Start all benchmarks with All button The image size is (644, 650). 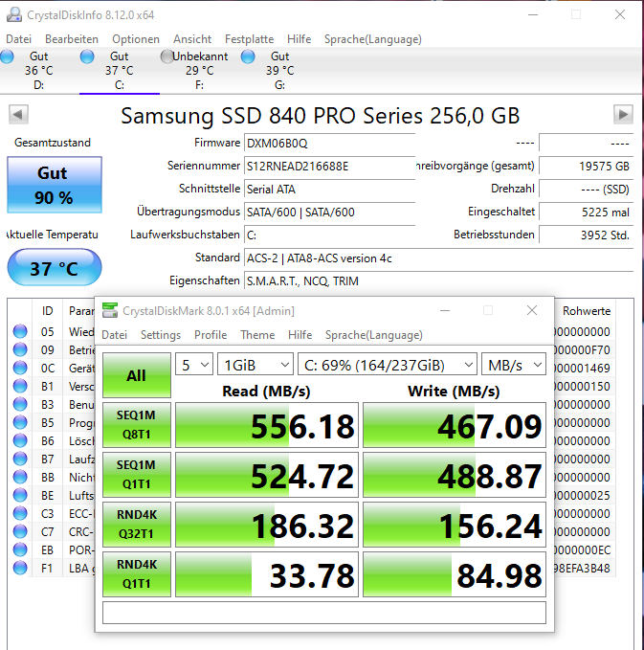click(136, 375)
